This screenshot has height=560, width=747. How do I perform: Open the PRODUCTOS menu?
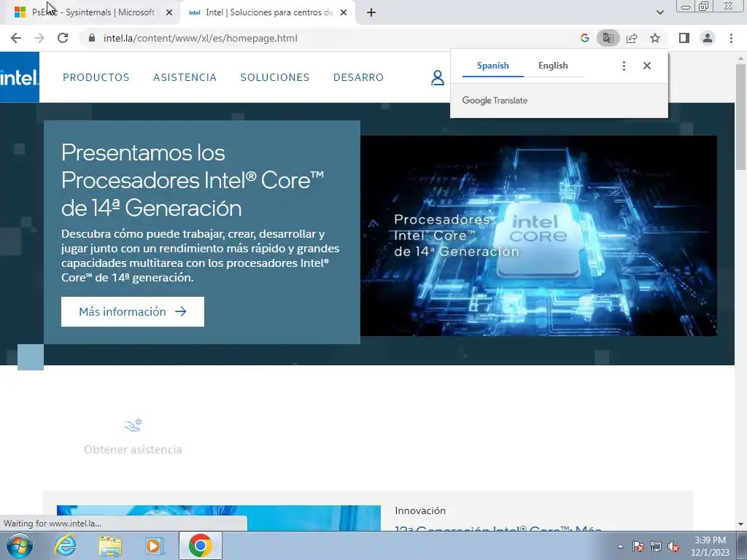96,77
